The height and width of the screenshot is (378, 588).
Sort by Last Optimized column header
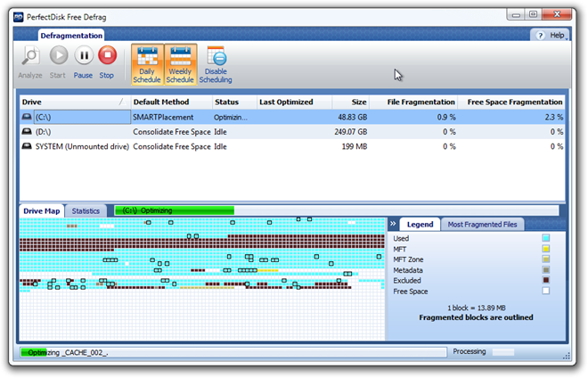(x=294, y=103)
